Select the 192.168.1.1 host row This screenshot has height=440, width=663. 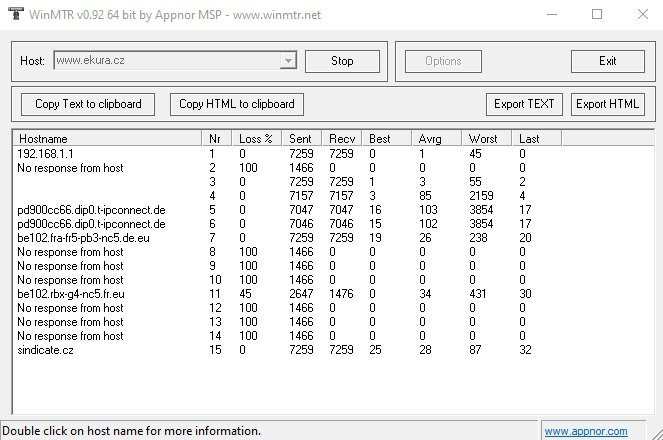[x=46, y=154]
